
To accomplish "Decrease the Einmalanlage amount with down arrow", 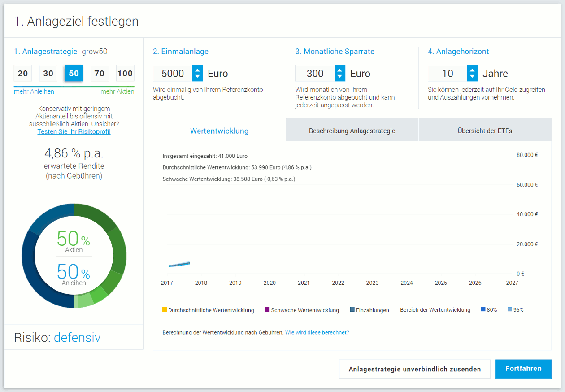I will 197,77.
